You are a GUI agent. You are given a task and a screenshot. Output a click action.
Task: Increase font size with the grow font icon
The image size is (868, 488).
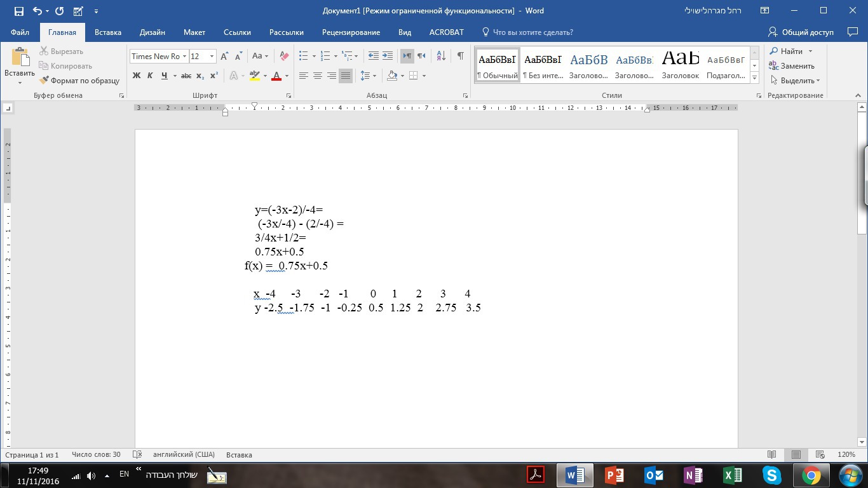tap(224, 57)
